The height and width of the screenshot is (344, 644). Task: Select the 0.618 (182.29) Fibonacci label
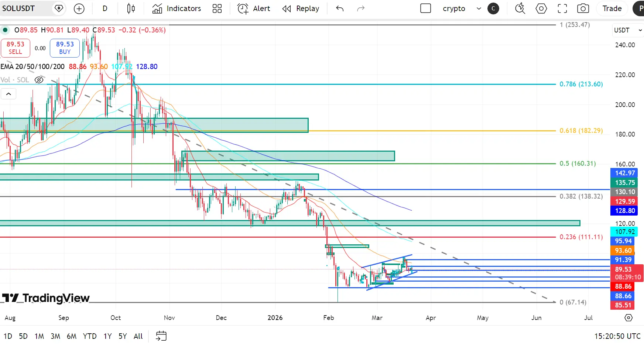tap(581, 131)
